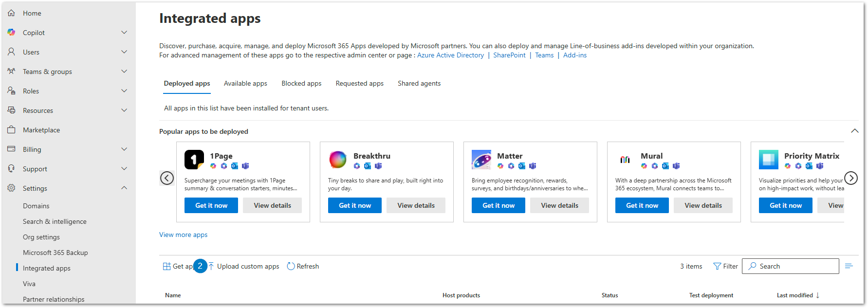This screenshot has width=868, height=308.
Task: Click Get it now for Priority Matrix
Action: (786, 205)
